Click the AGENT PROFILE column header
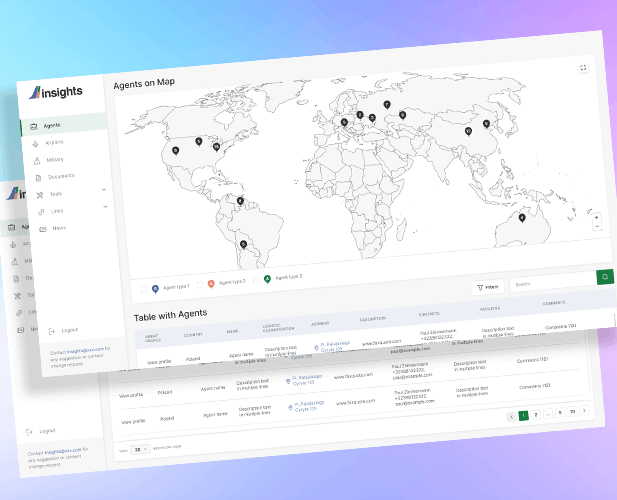This screenshot has width=617, height=500. tap(153, 338)
